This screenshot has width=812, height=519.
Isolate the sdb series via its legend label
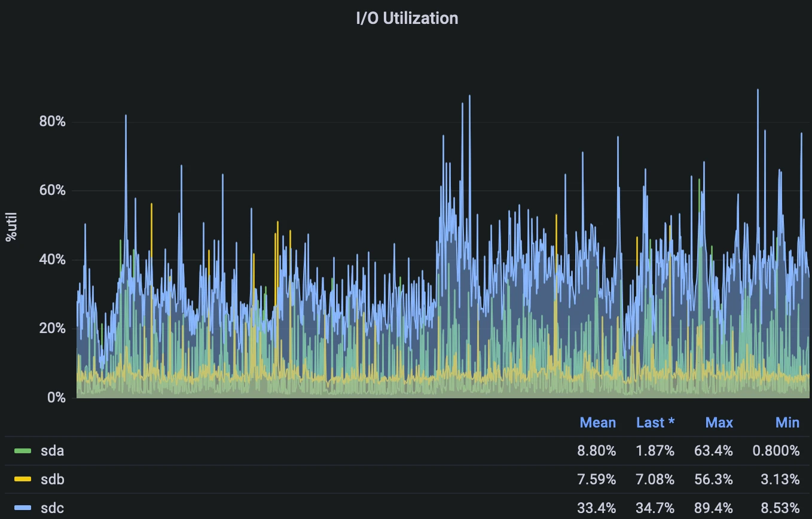52,480
